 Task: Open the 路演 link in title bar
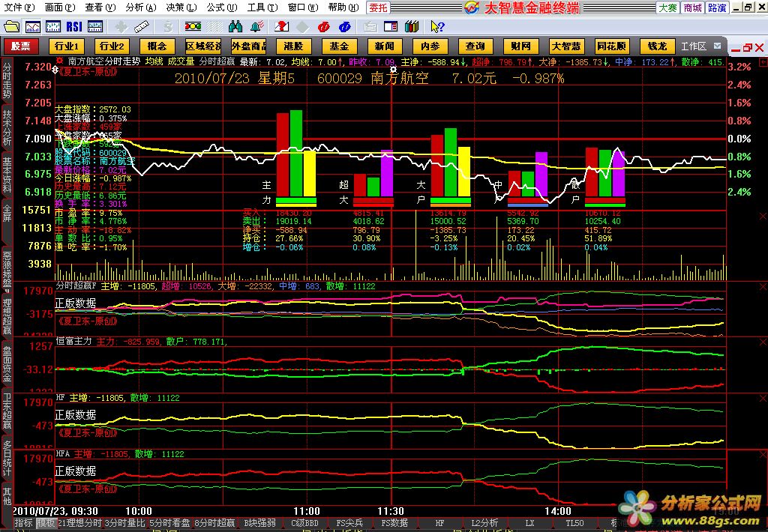click(717, 7)
